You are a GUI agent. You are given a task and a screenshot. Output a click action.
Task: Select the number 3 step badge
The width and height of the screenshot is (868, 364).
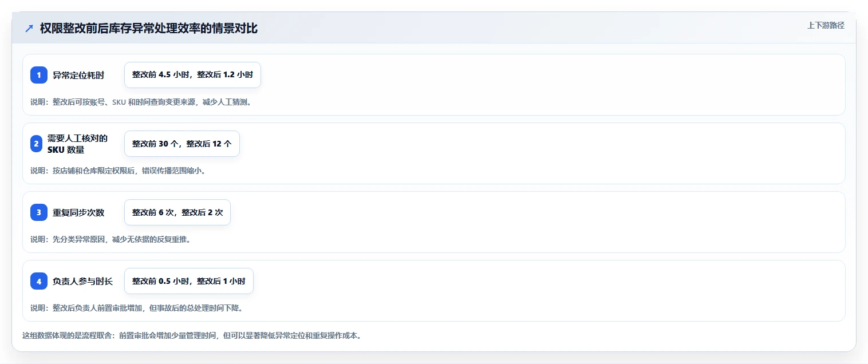tap(39, 212)
